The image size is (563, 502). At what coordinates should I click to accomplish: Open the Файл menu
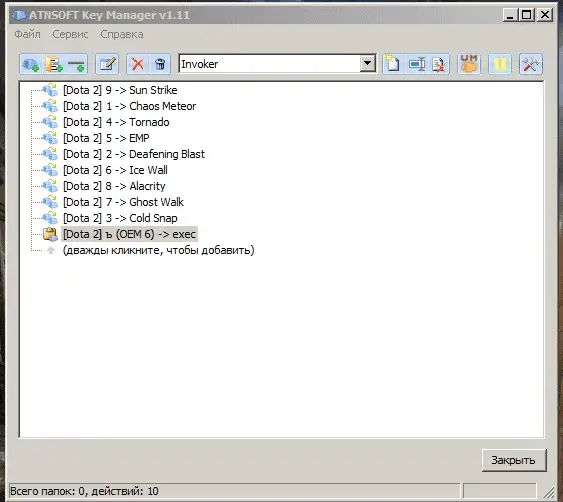[27, 34]
